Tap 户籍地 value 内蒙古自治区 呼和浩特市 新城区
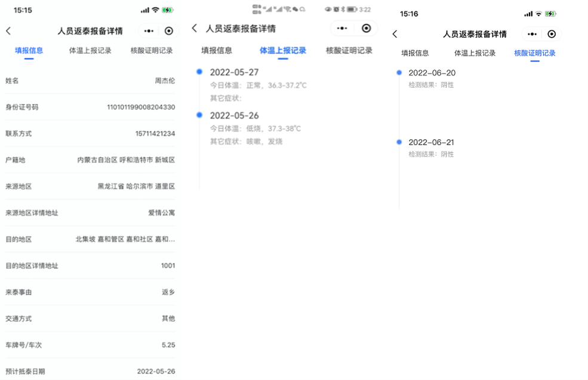The image size is (588, 380). tap(126, 160)
